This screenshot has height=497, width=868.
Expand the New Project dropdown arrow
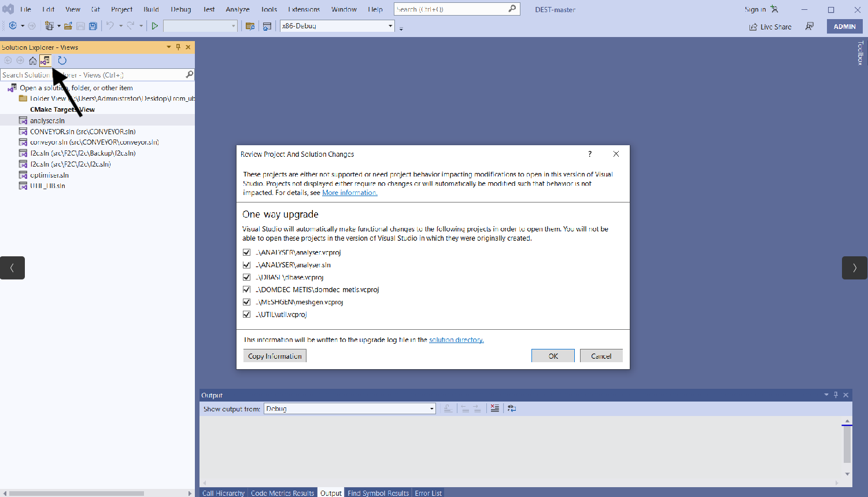tap(58, 26)
